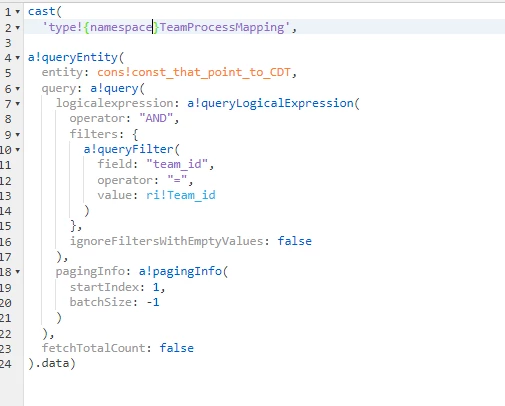Click the batchSize value -1

pos(153,302)
